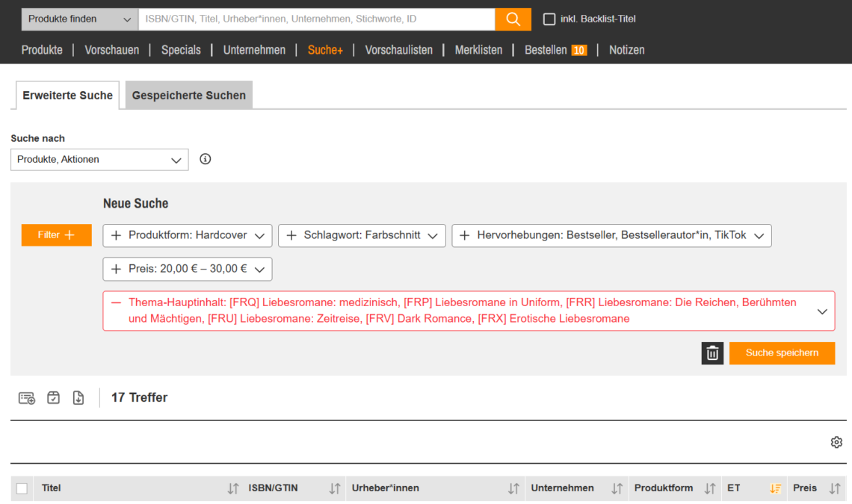Open the Merklisten menu
The image size is (852, 504).
coord(479,50)
